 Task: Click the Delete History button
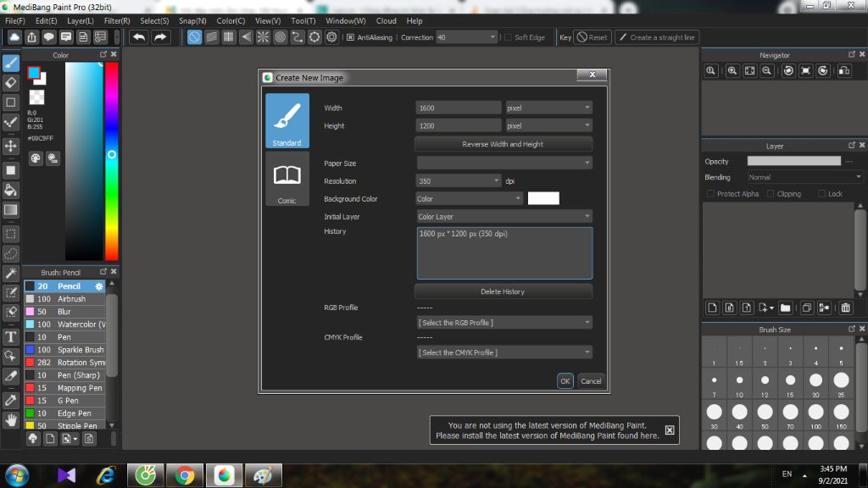[503, 291]
